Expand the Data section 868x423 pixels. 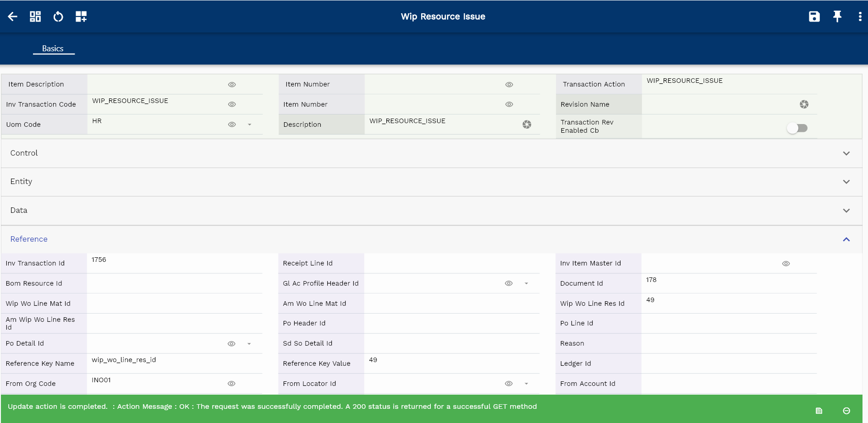846,211
